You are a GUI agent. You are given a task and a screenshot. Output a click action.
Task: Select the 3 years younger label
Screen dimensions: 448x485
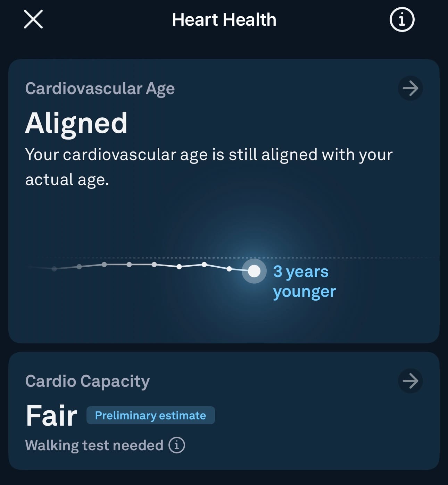(304, 282)
